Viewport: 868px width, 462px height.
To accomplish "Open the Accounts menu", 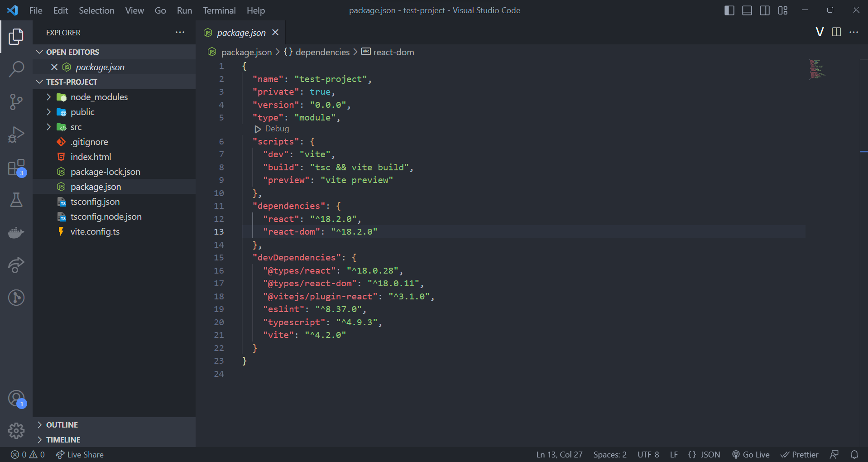I will click(x=16, y=399).
